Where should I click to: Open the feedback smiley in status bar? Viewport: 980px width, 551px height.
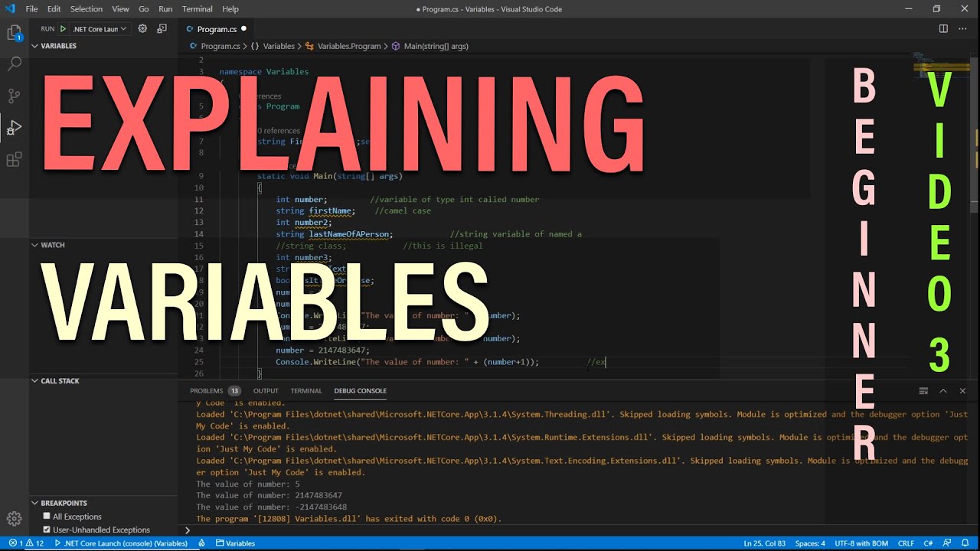(949, 543)
